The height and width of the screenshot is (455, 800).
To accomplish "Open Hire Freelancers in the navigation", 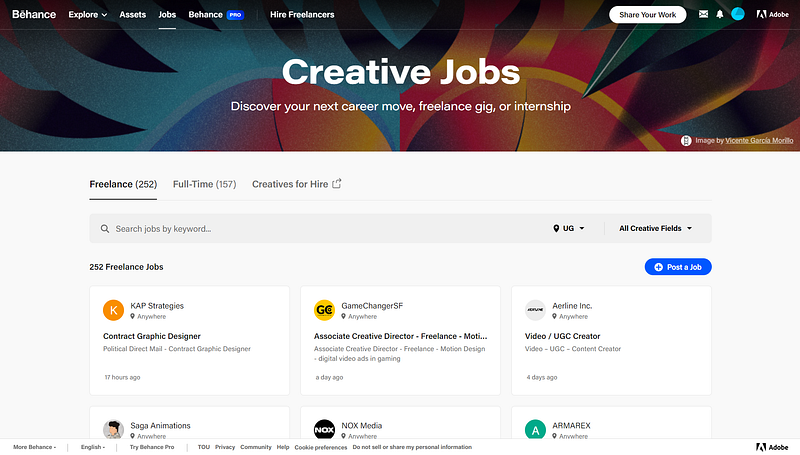I will pyautogui.click(x=302, y=15).
